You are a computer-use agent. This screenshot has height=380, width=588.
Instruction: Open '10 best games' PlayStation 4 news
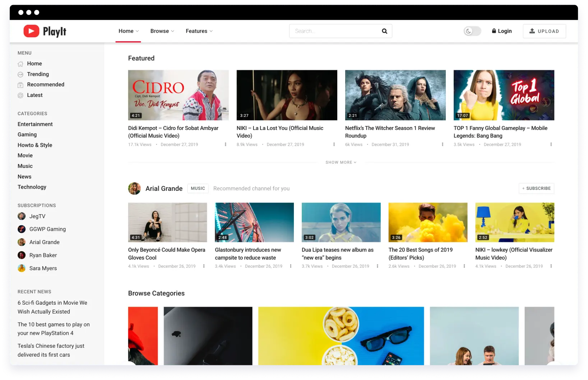pyautogui.click(x=54, y=329)
